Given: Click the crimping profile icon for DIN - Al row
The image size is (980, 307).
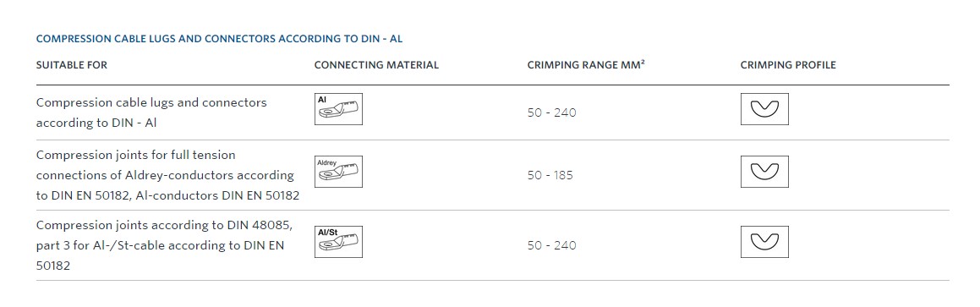Looking at the screenshot, I should [x=764, y=109].
